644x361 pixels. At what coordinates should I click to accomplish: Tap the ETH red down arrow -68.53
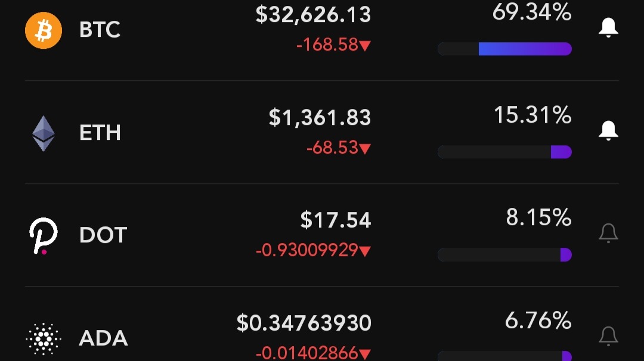click(x=366, y=148)
